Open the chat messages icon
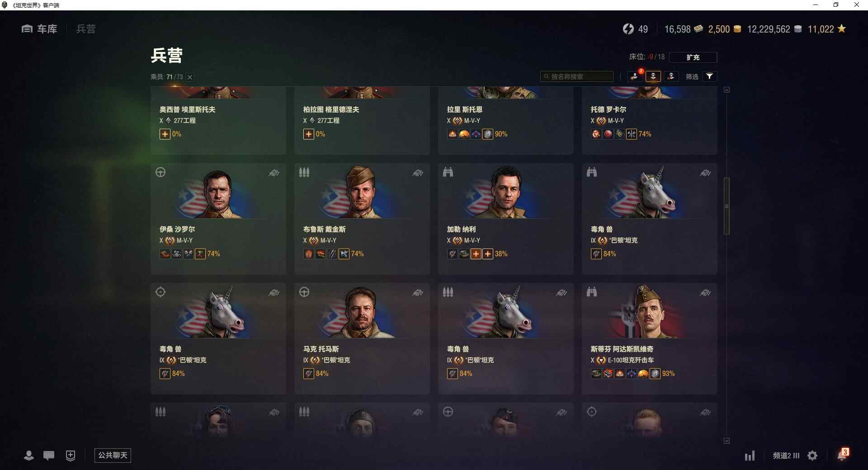Viewport: 868px width, 470px height. 49,456
